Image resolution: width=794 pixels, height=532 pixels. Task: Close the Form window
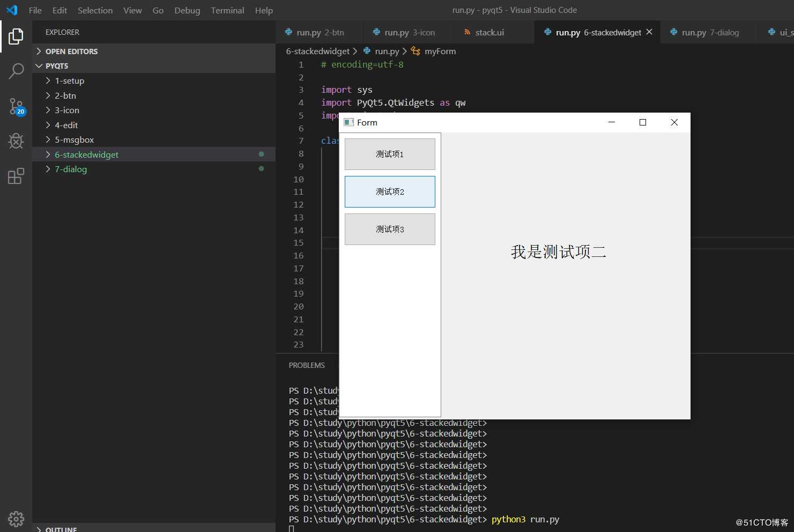tap(674, 122)
